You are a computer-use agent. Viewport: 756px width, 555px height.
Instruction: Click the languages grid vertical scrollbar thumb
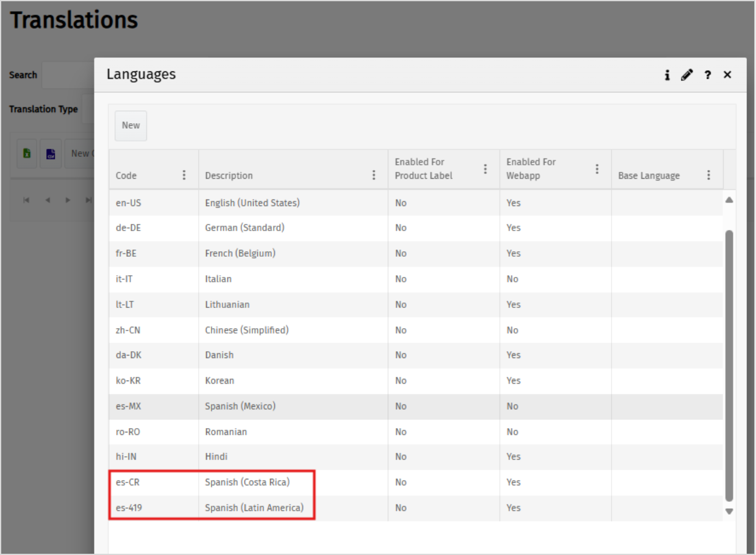[729, 366]
